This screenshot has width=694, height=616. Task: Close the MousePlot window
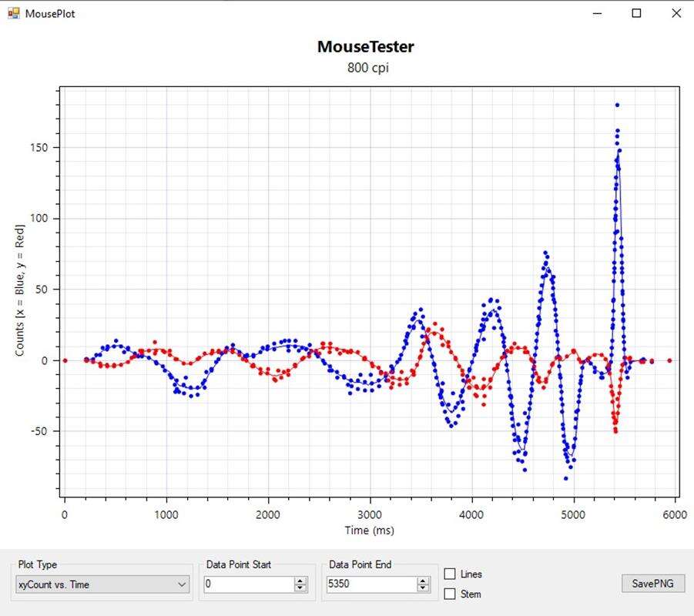coord(676,13)
